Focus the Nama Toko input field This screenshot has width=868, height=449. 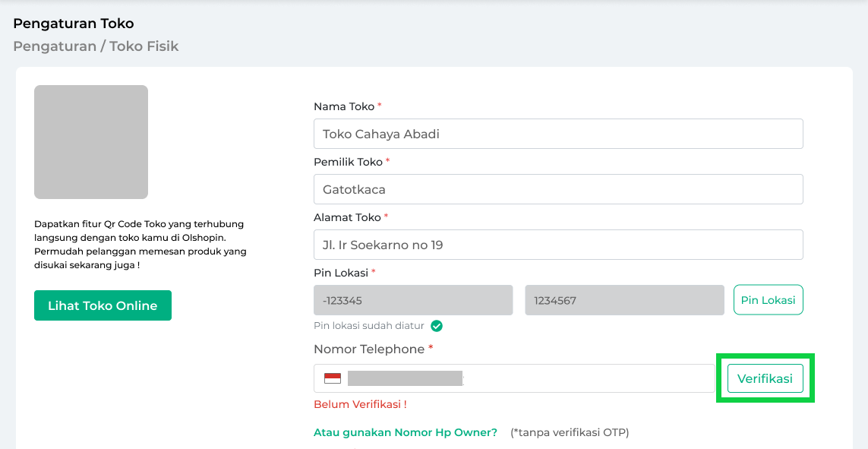click(x=558, y=134)
